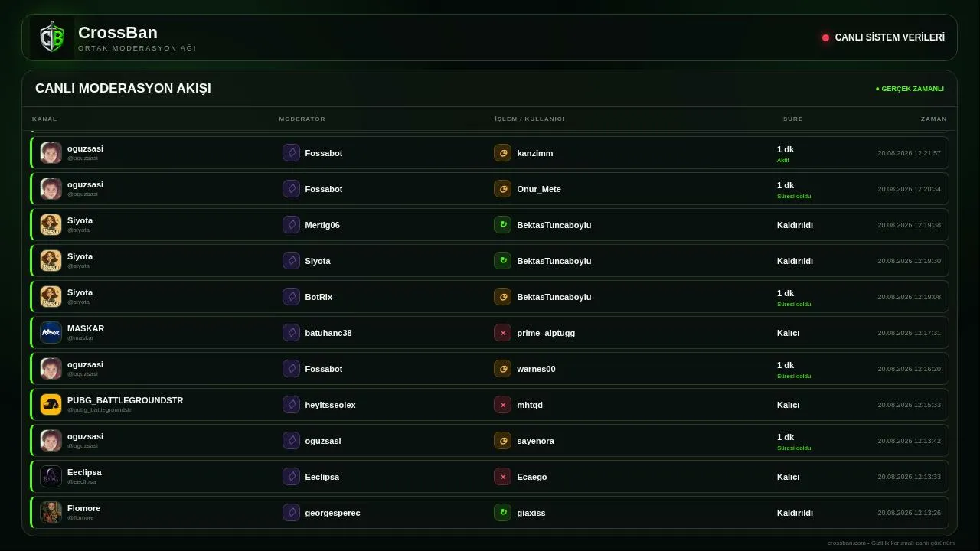Click the red ban icon beside mhtqd
The image size is (980, 551).
point(502,405)
